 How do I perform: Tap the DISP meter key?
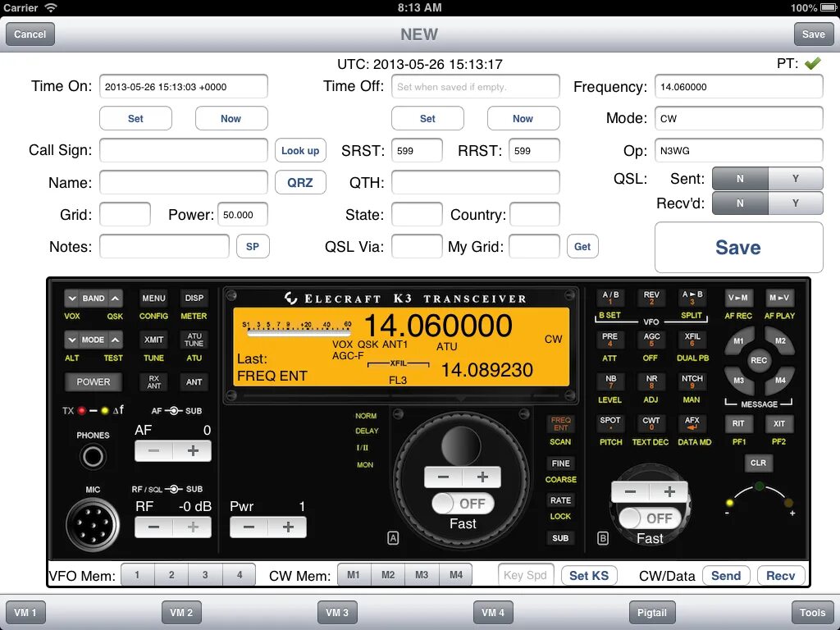click(x=194, y=298)
